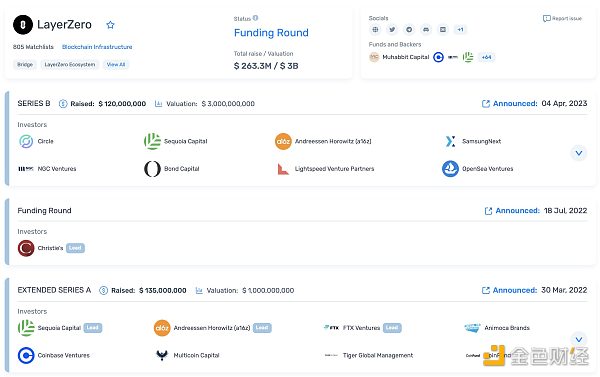Open Blockchain Infrastructure category link
The height and width of the screenshot is (377, 600).
coord(97,47)
